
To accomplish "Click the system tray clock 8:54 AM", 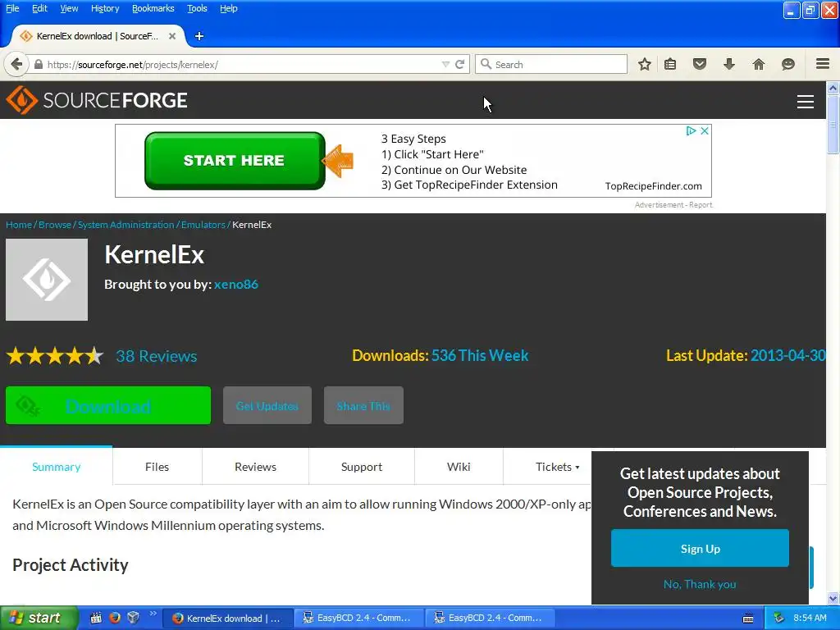I will [x=810, y=618].
